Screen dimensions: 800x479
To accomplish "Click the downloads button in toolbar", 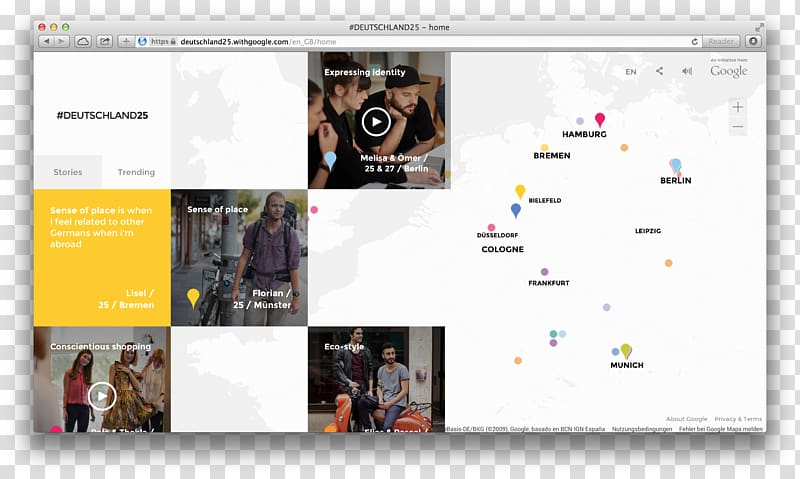I will 753,41.
